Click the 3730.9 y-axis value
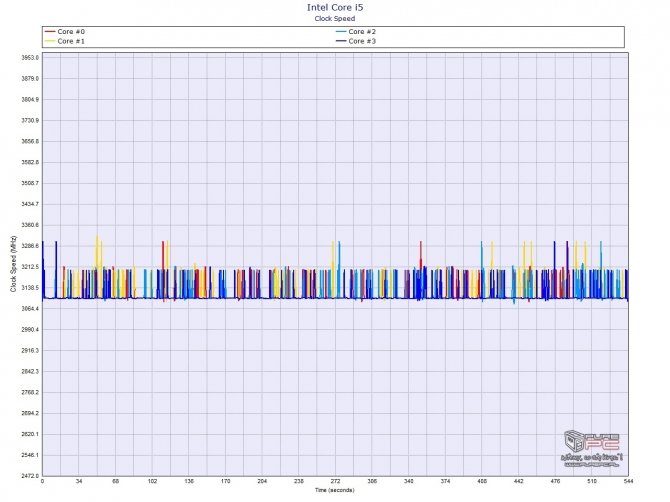The image size is (670, 502). (x=30, y=120)
